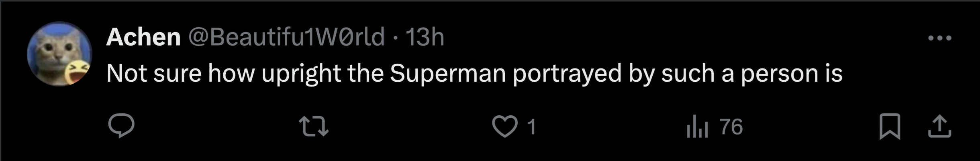Open the three-dot more options menu
This screenshot has width=980, height=161.
(940, 38)
